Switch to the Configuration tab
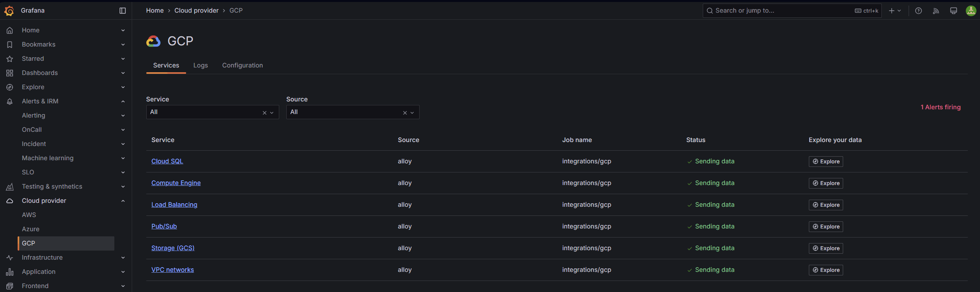Viewport: 980px width, 292px height. coord(242,66)
